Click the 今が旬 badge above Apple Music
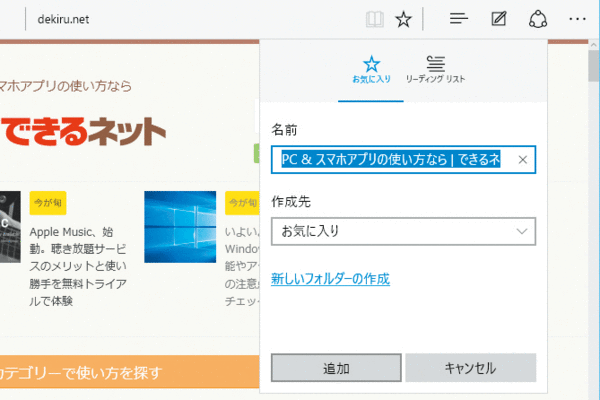This screenshot has width=600, height=400. pyautogui.click(x=48, y=203)
